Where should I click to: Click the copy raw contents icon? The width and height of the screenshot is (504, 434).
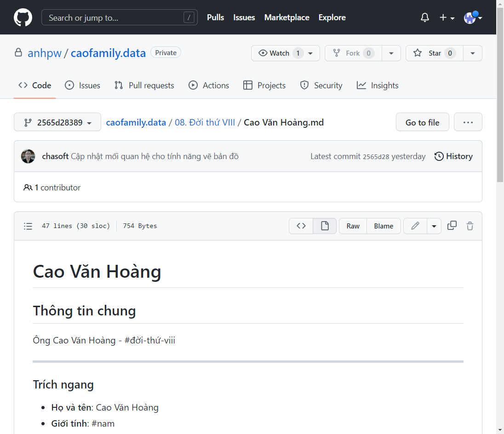(x=452, y=226)
